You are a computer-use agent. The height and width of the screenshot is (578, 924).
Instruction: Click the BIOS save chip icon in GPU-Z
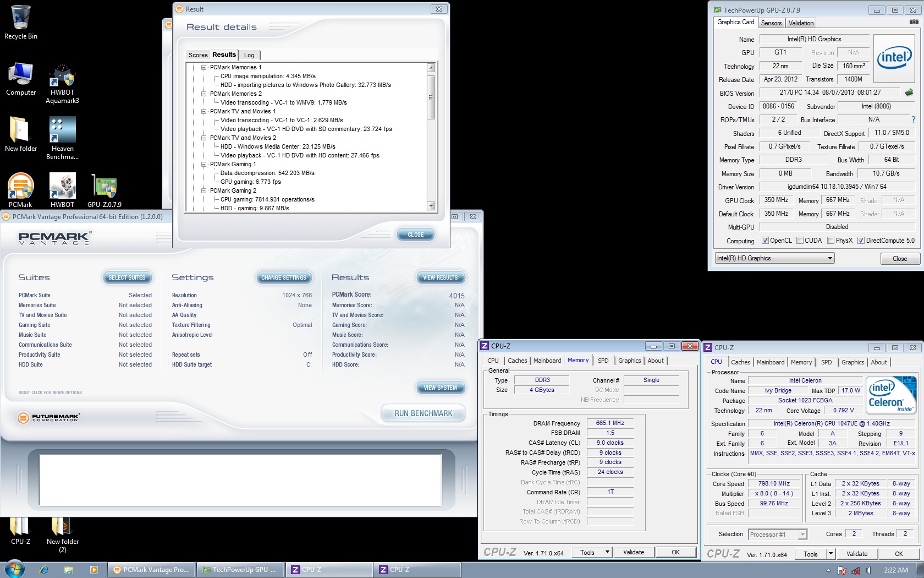pyautogui.click(x=909, y=92)
